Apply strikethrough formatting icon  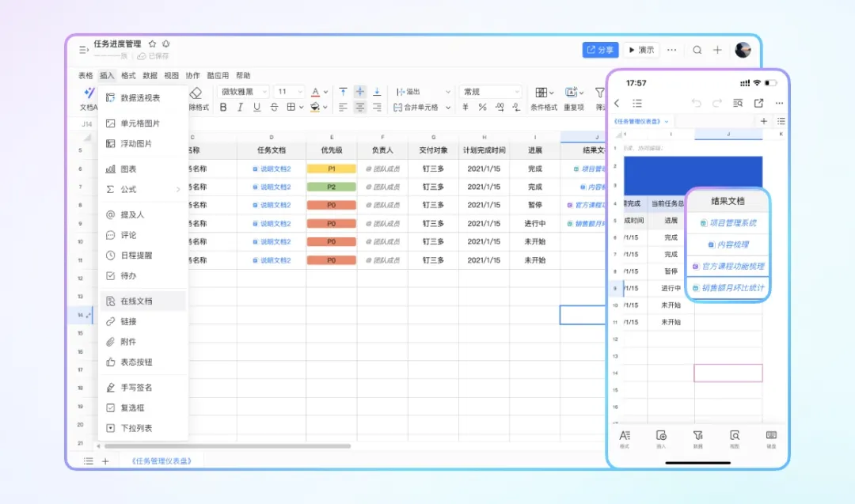pos(274,108)
